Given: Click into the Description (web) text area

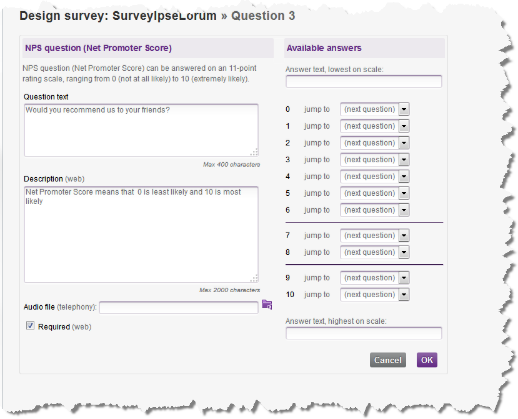Looking at the screenshot, I should [x=141, y=235].
